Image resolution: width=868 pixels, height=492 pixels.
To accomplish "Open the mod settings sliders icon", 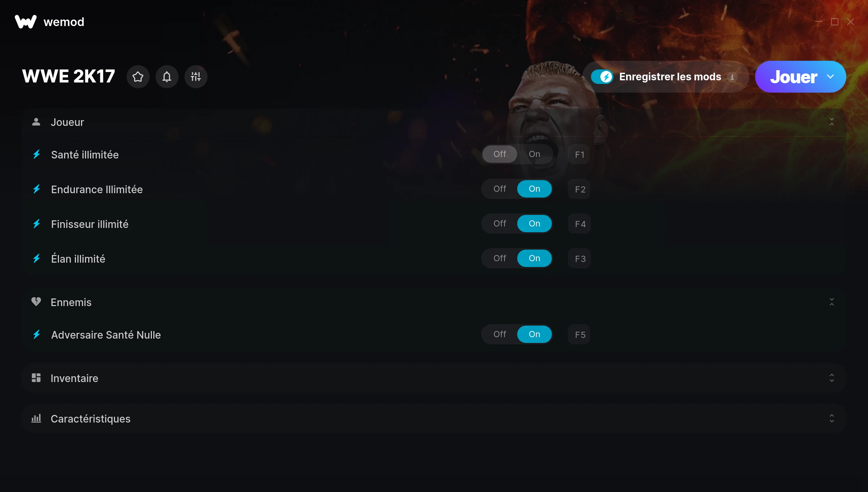I will pyautogui.click(x=196, y=77).
